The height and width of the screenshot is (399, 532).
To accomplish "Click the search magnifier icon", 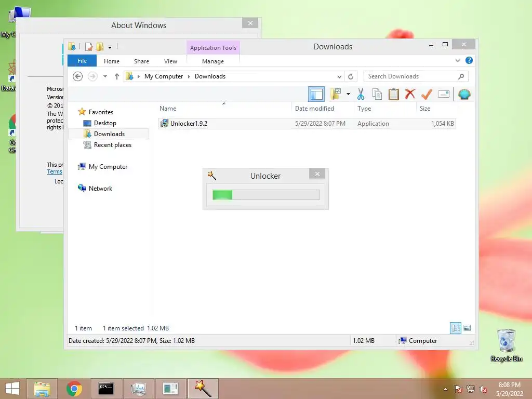I will tap(461, 76).
